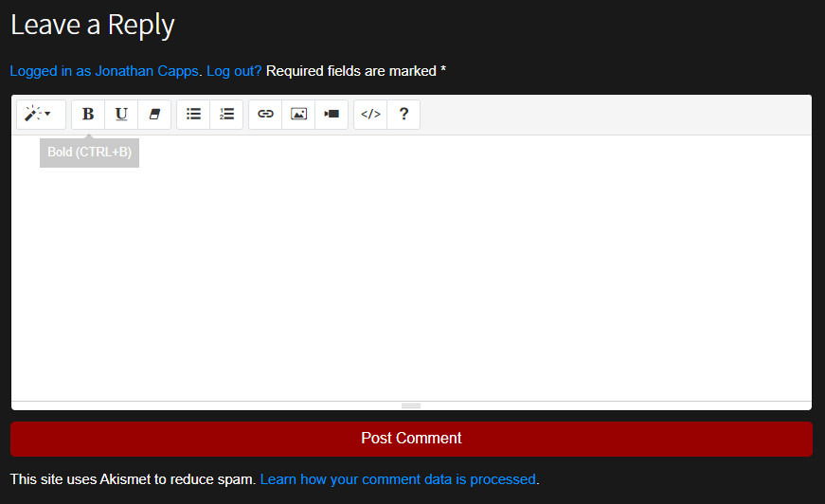The image size is (825, 504).
Task: Insert a video using the video icon
Action: click(x=332, y=115)
